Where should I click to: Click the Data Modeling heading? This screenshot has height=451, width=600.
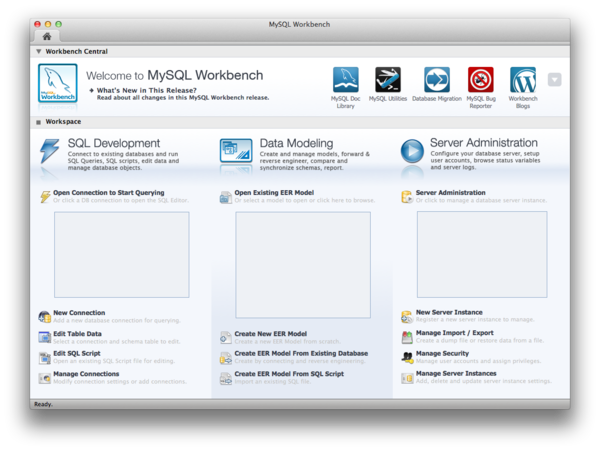296,143
